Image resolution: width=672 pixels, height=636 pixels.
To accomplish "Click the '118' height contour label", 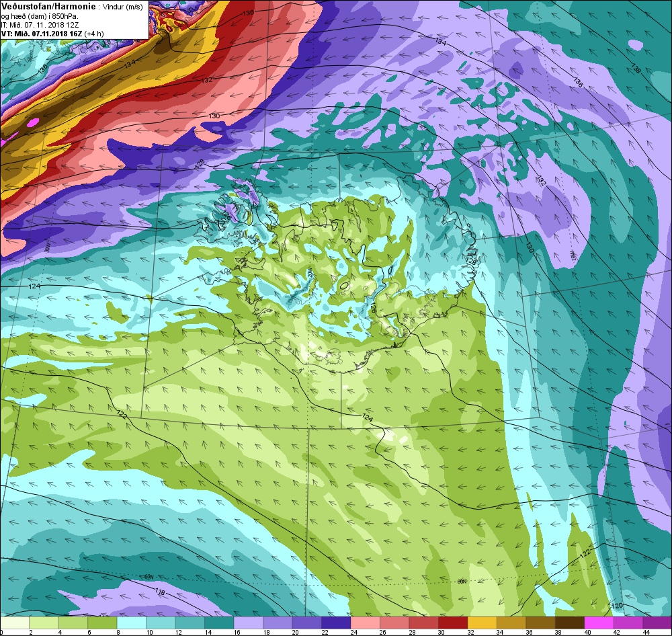I will [x=160, y=592].
